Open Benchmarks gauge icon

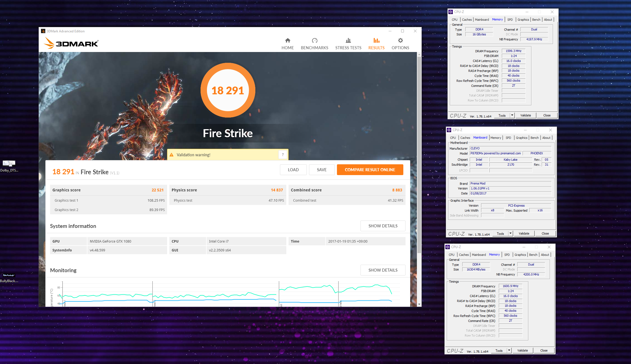click(x=314, y=41)
